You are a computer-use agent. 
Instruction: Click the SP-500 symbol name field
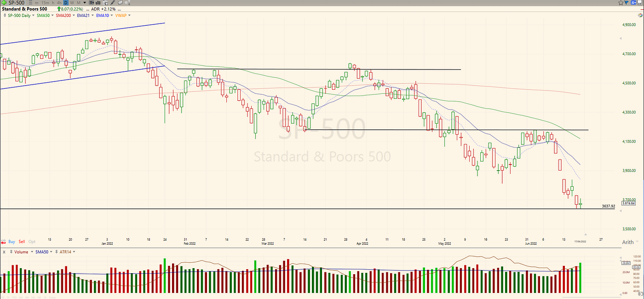click(17, 3)
